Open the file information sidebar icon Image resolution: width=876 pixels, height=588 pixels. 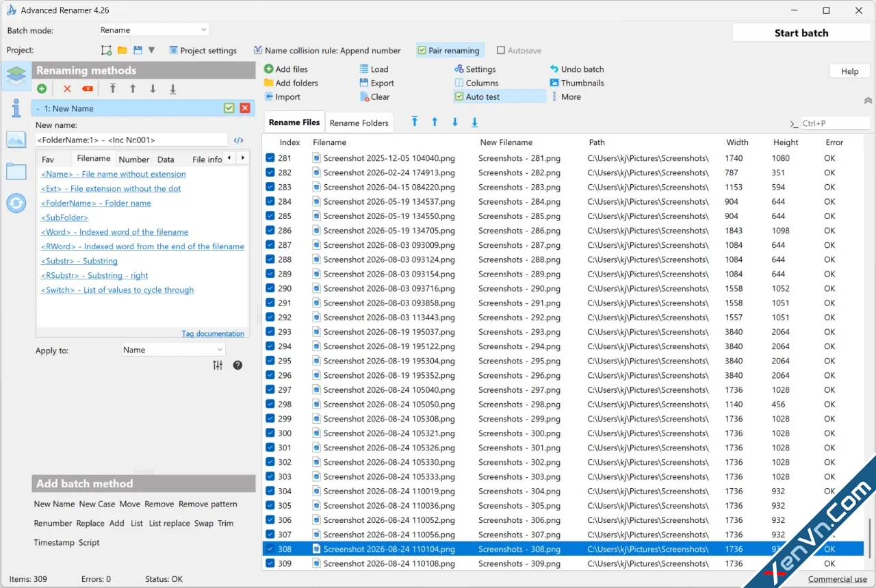(16, 107)
